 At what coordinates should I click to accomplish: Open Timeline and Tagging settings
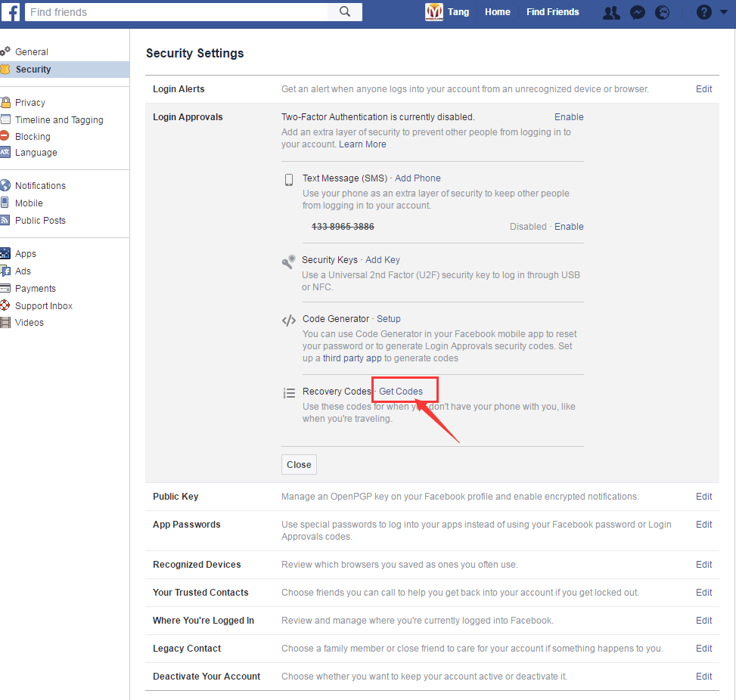(x=59, y=119)
